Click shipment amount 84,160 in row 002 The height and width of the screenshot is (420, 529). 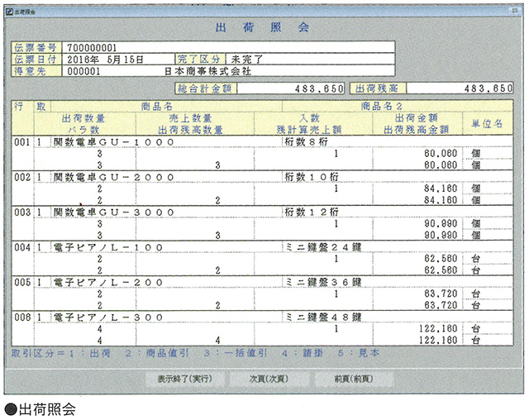(441, 189)
